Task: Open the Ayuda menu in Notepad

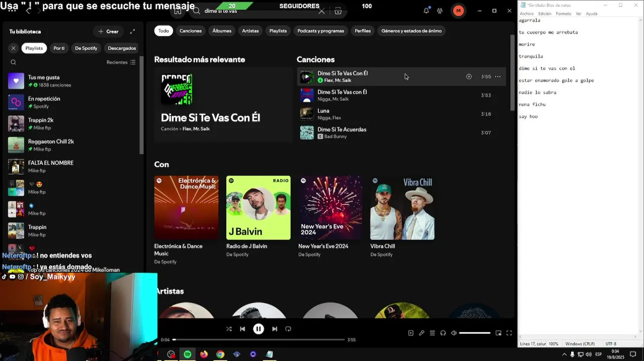Action: [592, 14]
